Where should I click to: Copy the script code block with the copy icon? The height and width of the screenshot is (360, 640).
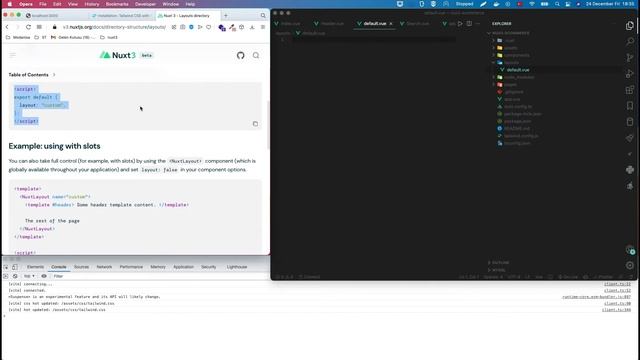tap(255, 124)
